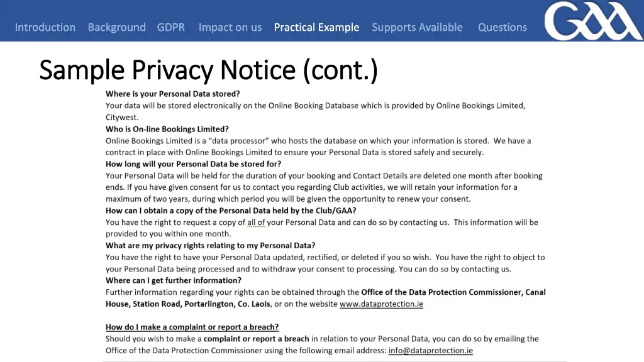Click 'What are my privacy rights' heading
The height and width of the screenshot is (362, 644).
(x=210, y=246)
